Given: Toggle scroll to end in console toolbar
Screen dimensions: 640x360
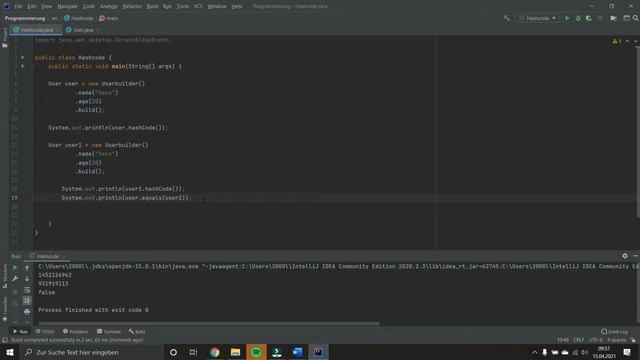Looking at the screenshot, I should [x=27, y=300].
